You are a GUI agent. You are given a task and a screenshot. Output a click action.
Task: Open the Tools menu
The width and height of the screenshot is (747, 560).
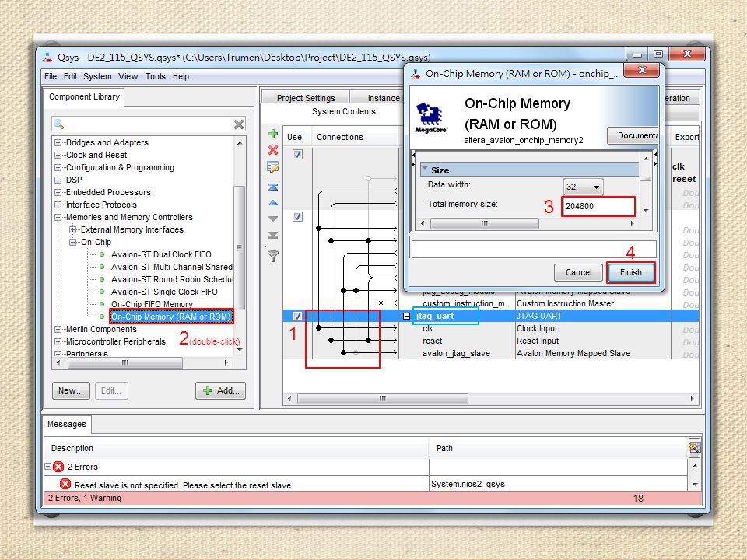(x=156, y=76)
